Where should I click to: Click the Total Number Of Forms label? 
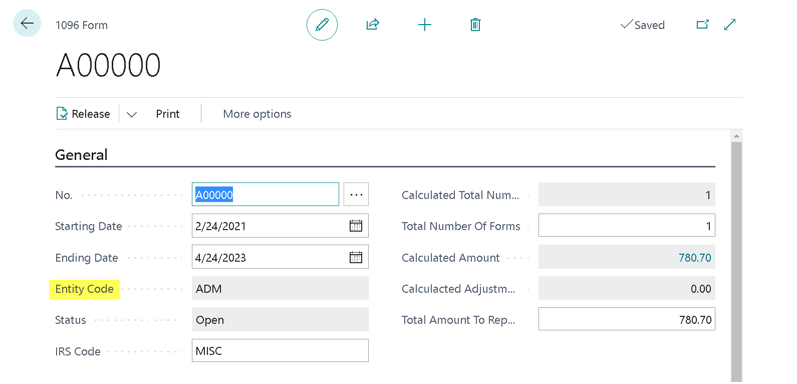coord(461,226)
